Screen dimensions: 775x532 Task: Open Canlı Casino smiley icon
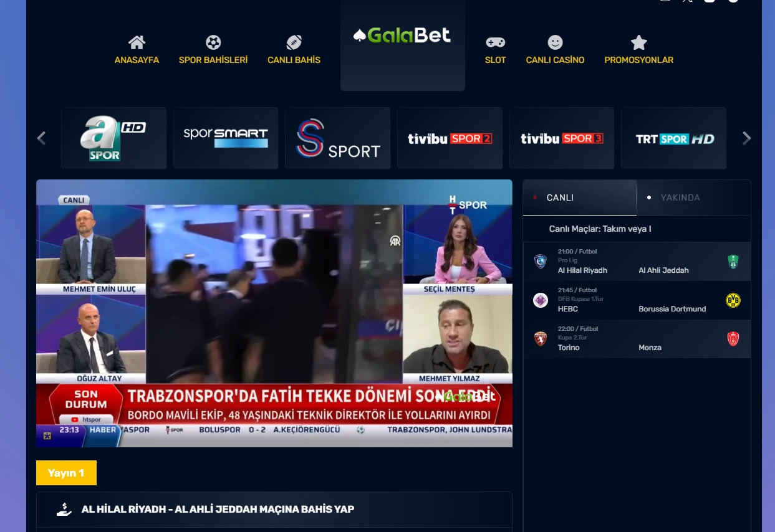pos(555,42)
